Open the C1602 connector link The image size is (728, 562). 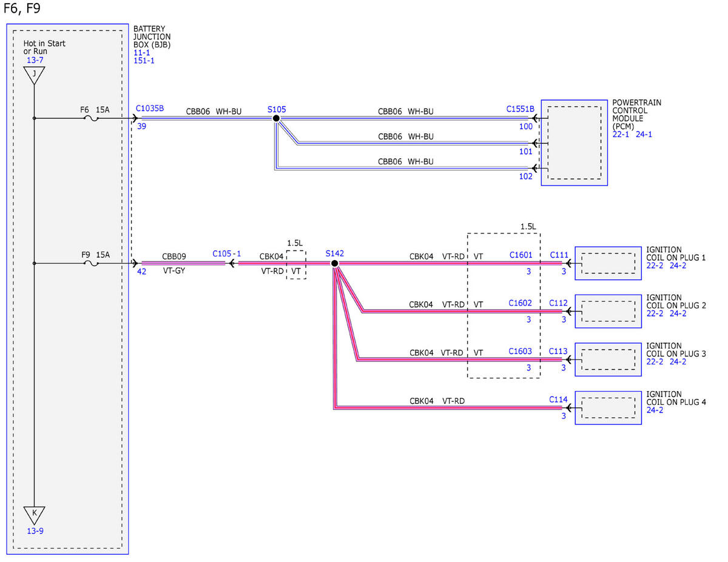[x=521, y=303]
